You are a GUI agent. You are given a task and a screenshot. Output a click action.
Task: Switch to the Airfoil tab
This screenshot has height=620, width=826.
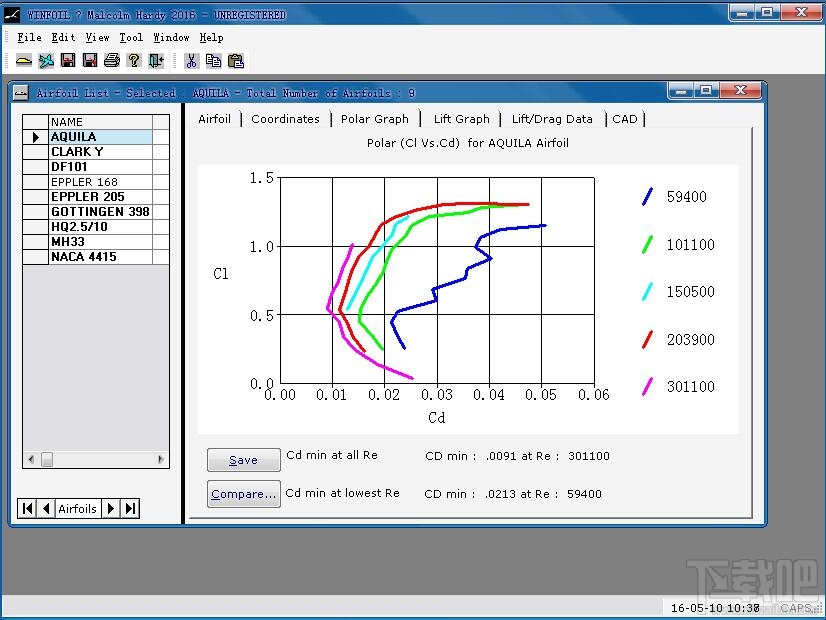[x=214, y=119]
